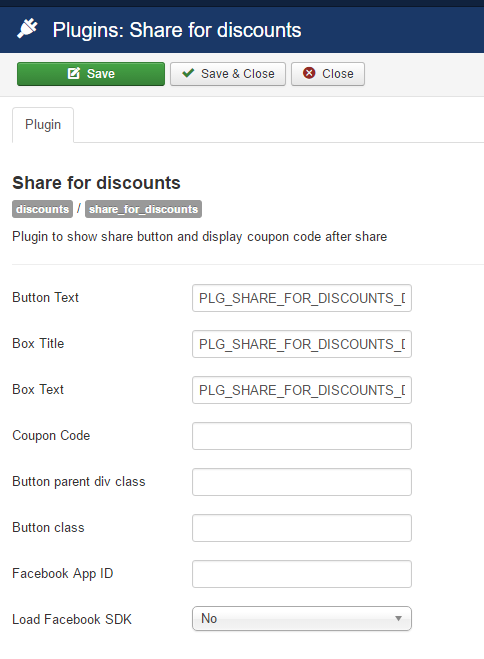Screen dimensions: 484x659
Task: Click the Facebook App ID field
Action: point(302,574)
